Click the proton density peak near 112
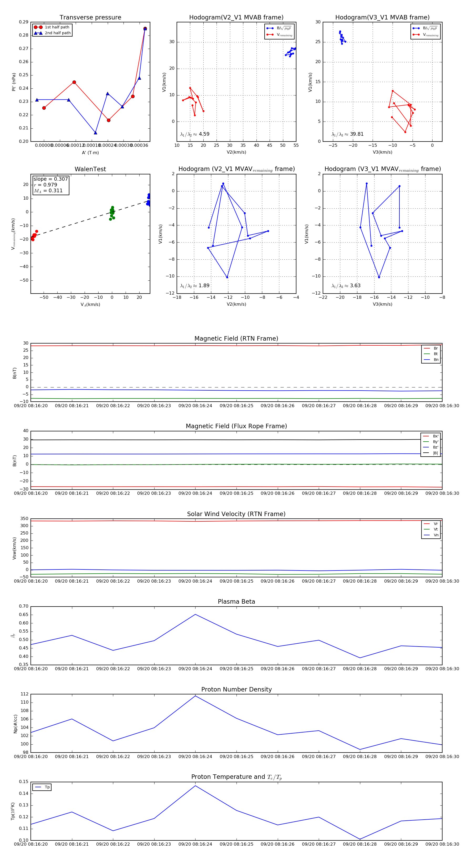This screenshot has height=868, width=473. (x=195, y=696)
